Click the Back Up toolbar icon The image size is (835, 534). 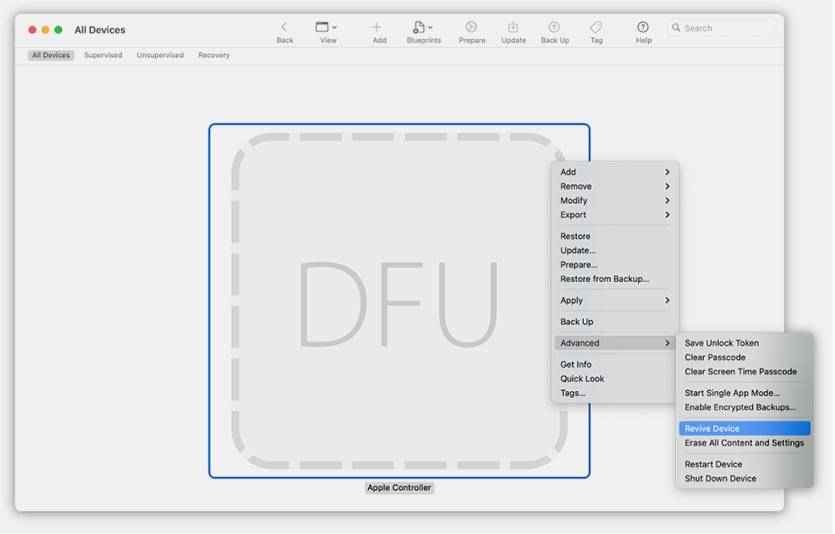pyautogui.click(x=554, y=27)
